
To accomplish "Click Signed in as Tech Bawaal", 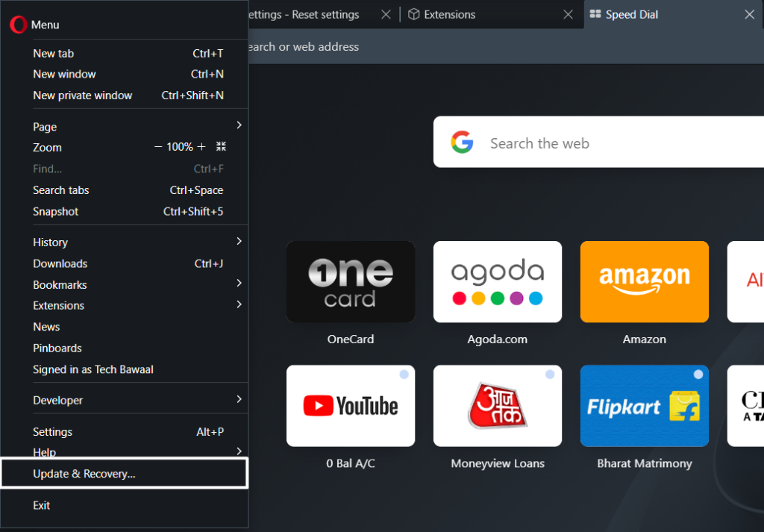I will point(125,369).
